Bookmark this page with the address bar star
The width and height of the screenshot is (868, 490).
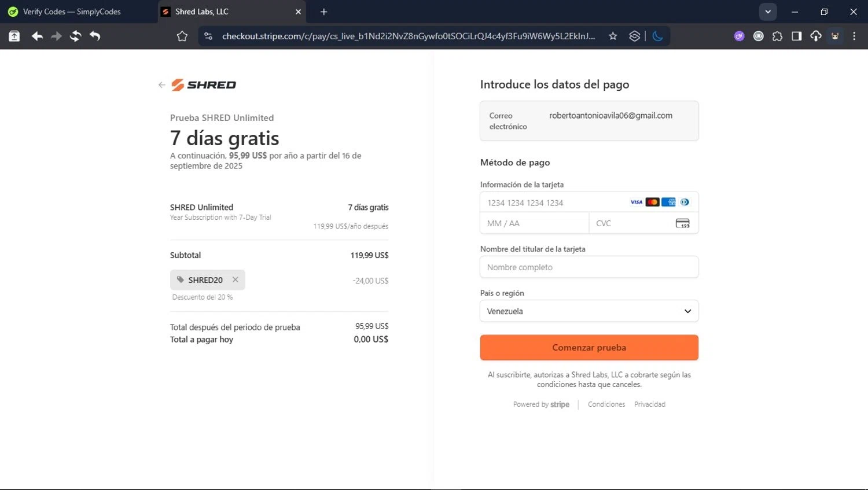(613, 36)
